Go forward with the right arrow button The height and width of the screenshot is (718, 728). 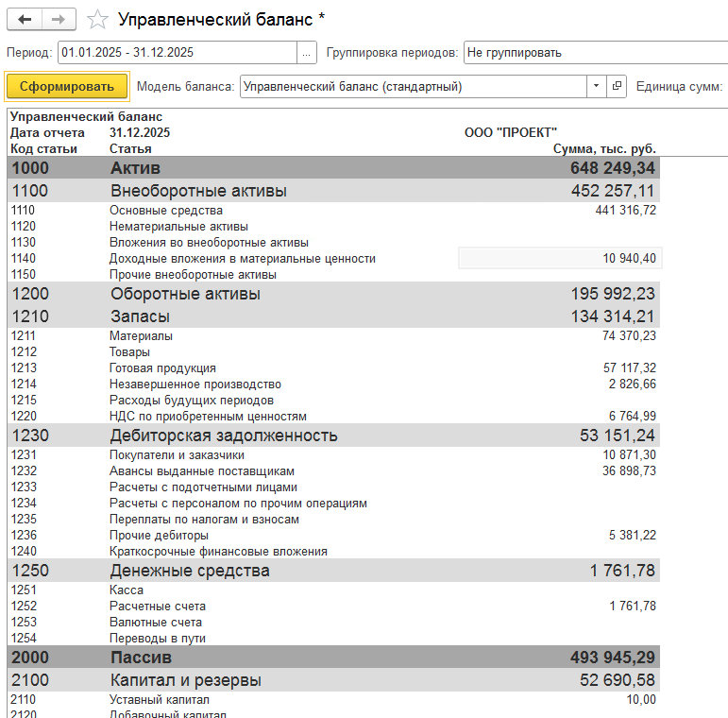click(x=59, y=20)
